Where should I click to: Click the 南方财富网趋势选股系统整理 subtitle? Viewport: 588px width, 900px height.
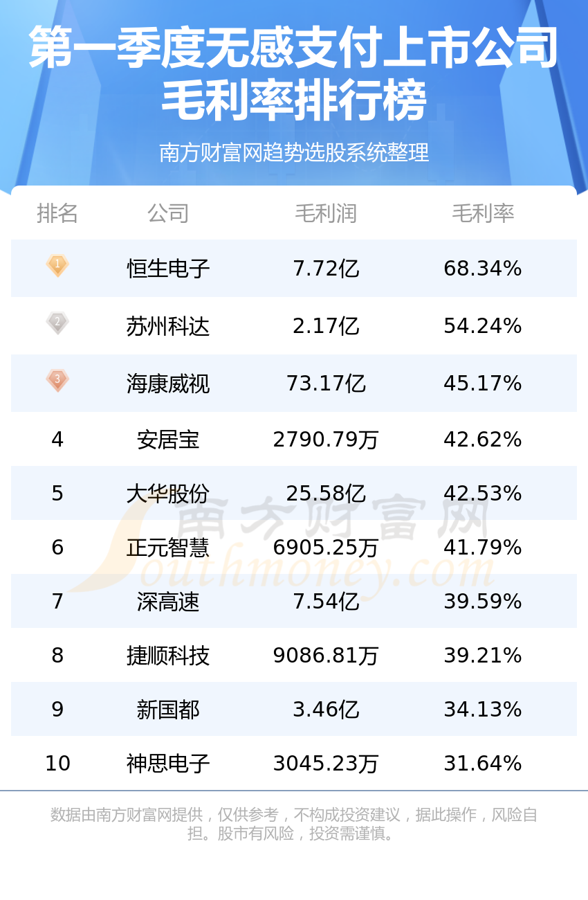pos(294,152)
